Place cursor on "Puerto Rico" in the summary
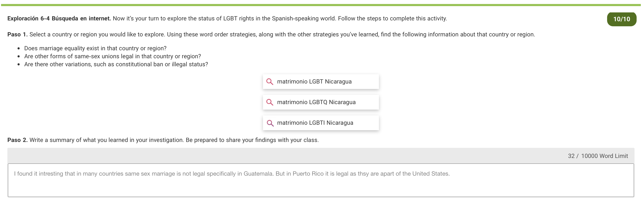 point(308,174)
